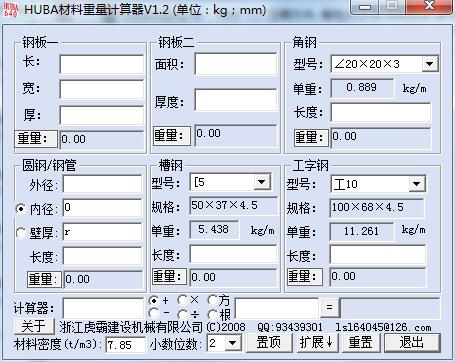Select the 内径 radio button
Screen dimensions: 455x362
point(21,209)
